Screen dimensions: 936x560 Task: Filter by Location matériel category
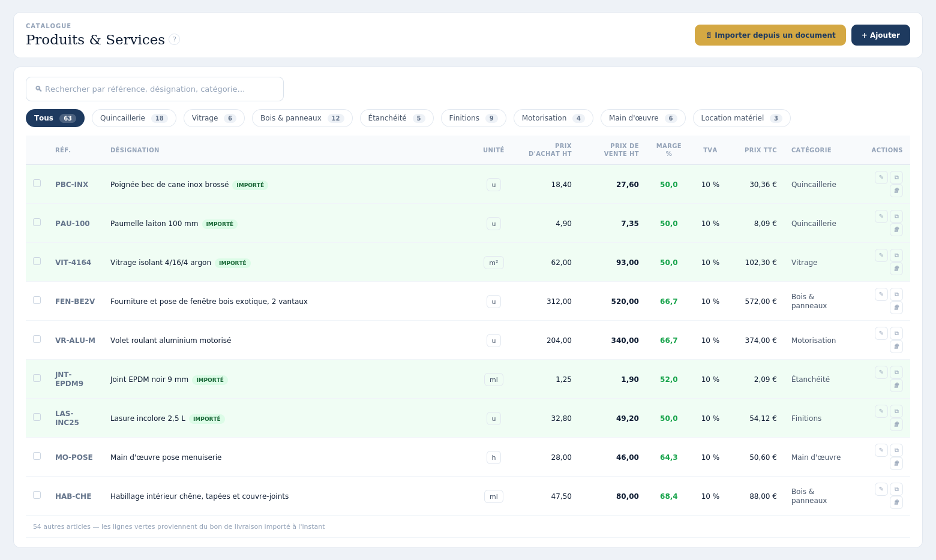(742, 118)
